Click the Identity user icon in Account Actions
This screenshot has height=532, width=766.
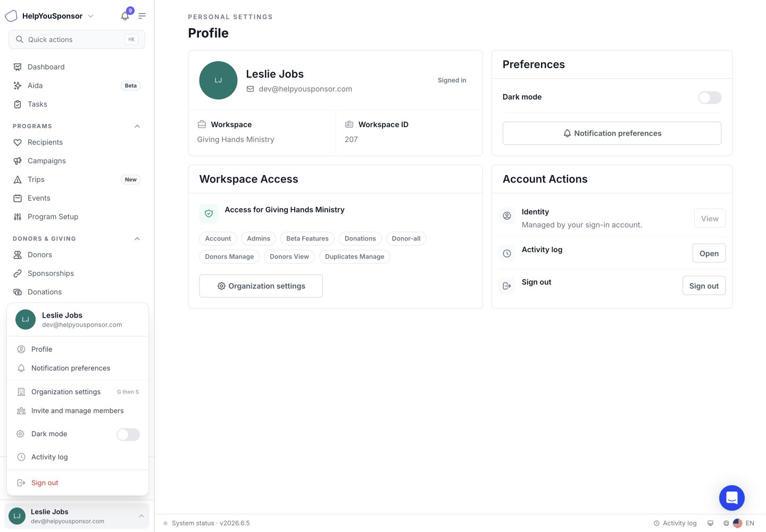507,216
